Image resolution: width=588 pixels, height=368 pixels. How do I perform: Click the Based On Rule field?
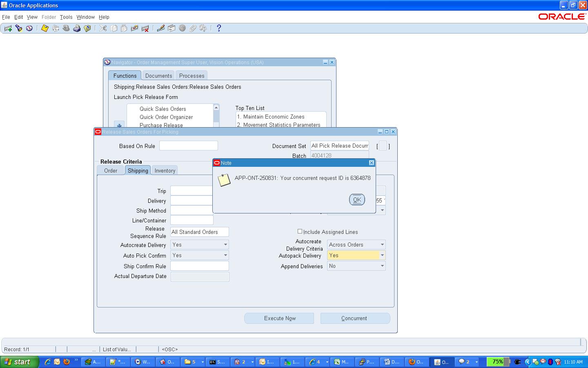pos(189,146)
